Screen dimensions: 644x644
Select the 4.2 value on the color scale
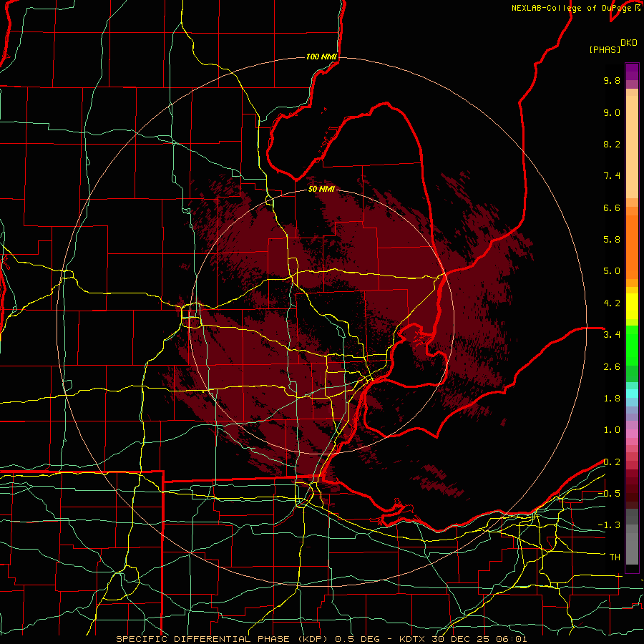612,303
